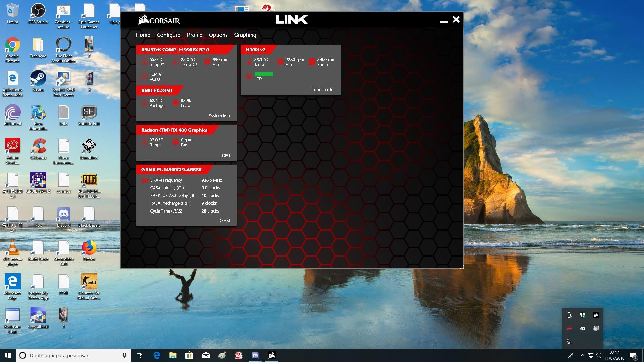Grab the window resize grip corner
The width and height of the screenshot is (644, 362).
tap(462, 267)
